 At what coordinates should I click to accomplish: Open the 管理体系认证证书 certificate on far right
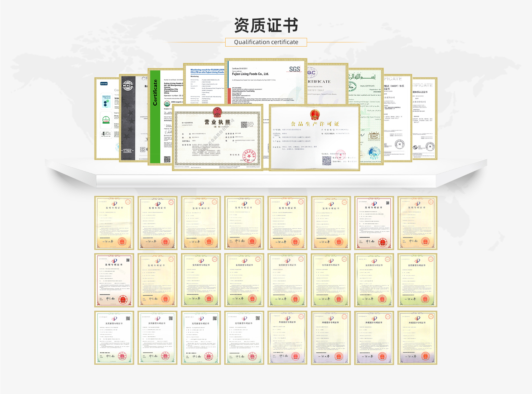(424, 119)
